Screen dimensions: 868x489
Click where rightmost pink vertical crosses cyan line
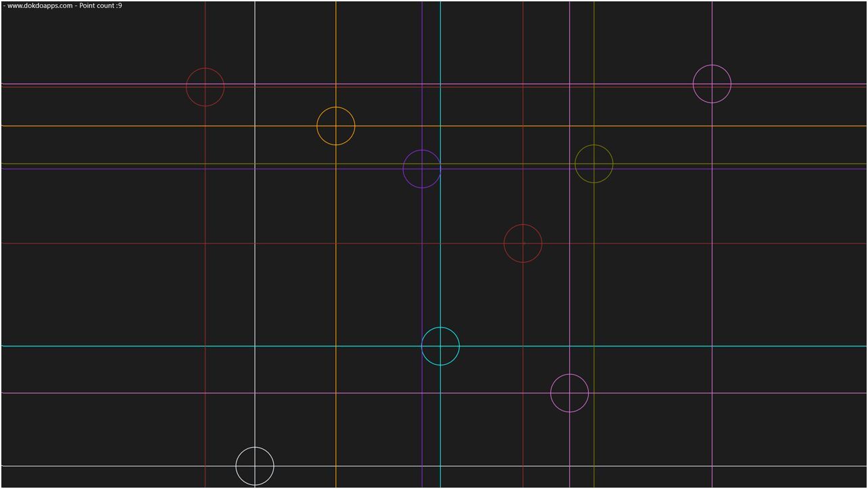point(712,346)
